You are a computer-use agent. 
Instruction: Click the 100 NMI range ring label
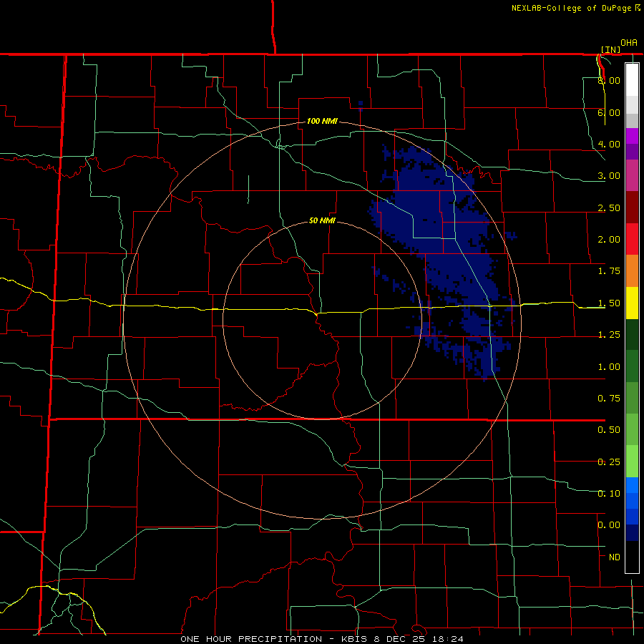322,121
